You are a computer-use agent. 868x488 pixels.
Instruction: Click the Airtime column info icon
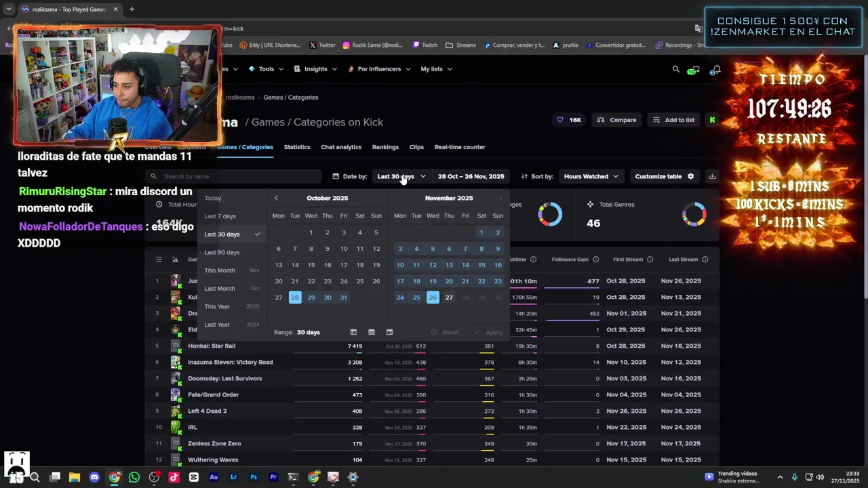click(533, 260)
